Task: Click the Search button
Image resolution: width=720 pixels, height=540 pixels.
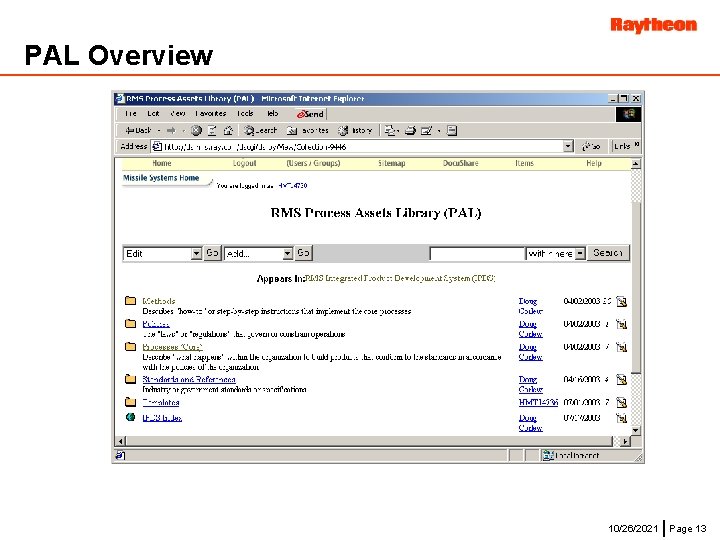Action: tap(608, 253)
